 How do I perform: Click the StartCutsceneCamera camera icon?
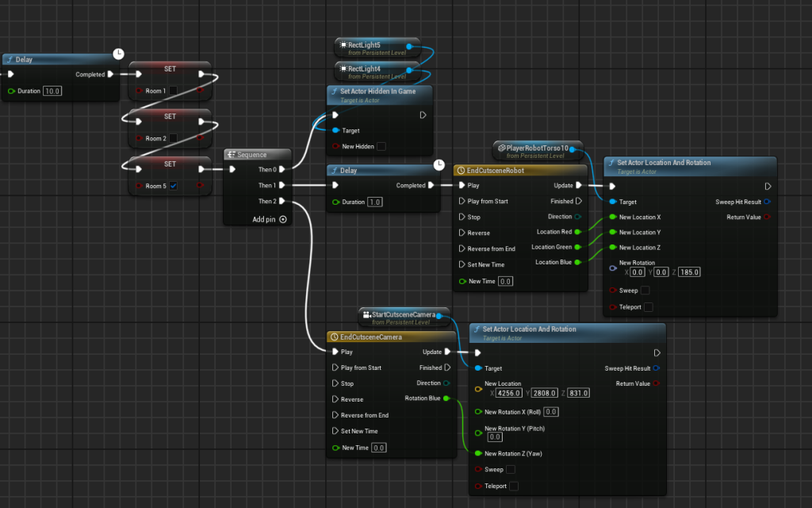pos(366,315)
